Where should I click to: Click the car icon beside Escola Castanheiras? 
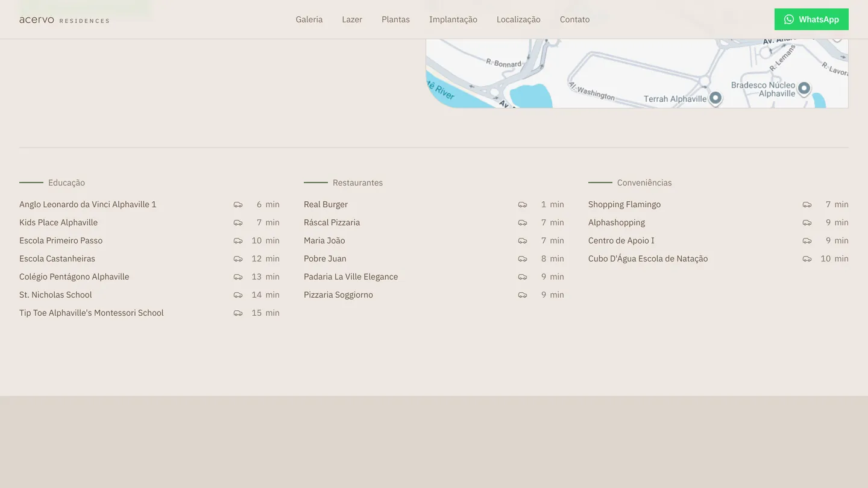pyautogui.click(x=238, y=259)
